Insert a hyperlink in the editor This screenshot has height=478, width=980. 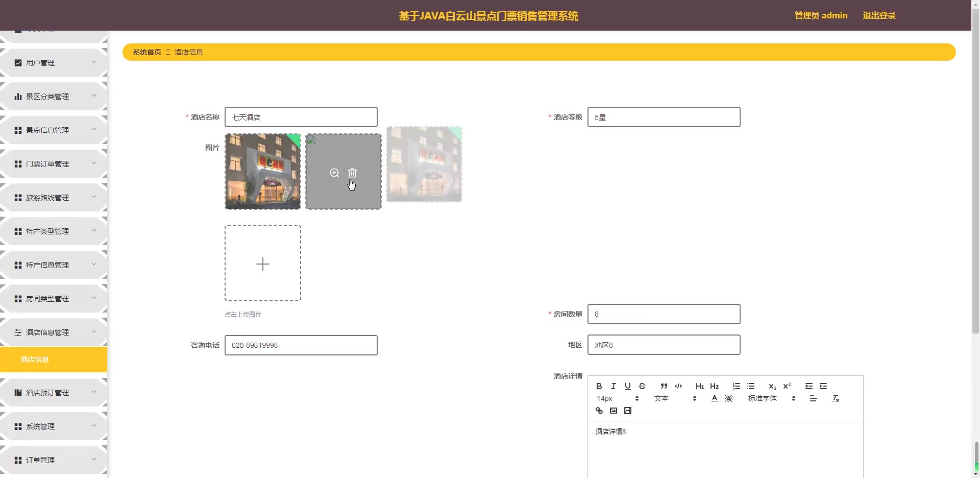599,411
